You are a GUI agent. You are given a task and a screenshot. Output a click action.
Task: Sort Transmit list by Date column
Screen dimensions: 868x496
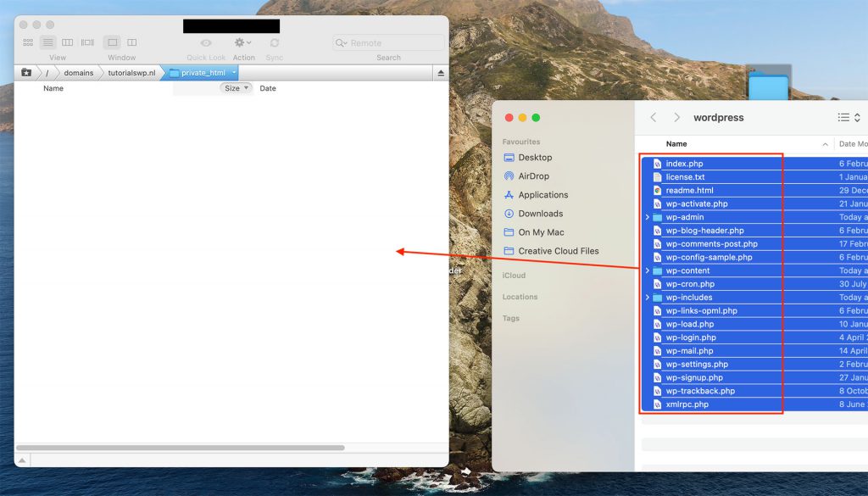[x=268, y=88]
